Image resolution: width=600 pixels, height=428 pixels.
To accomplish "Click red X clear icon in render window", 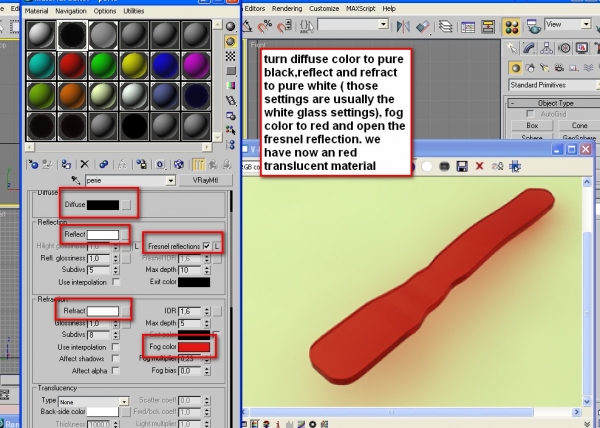I will (479, 166).
